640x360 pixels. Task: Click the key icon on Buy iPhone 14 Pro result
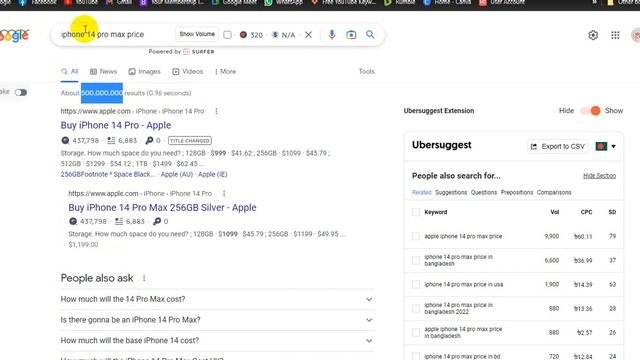coord(149,140)
